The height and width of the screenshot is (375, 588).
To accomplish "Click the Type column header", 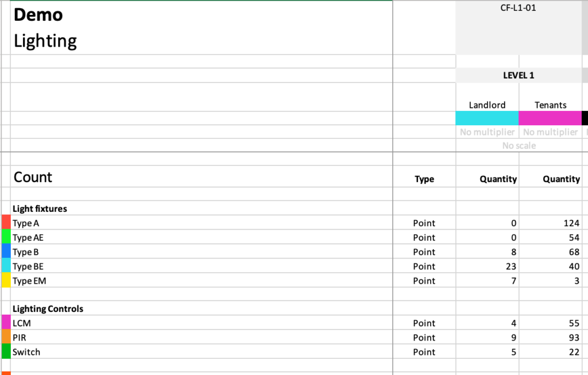I will (x=424, y=179).
